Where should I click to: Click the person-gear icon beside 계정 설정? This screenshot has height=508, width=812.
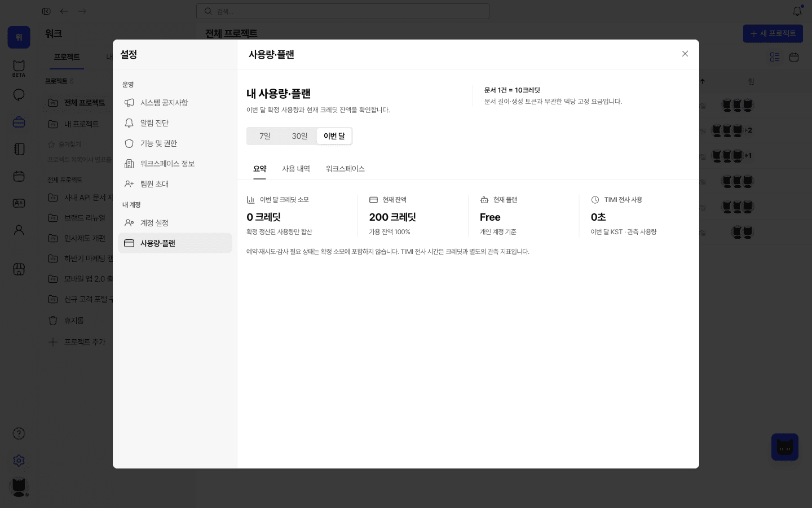129,223
